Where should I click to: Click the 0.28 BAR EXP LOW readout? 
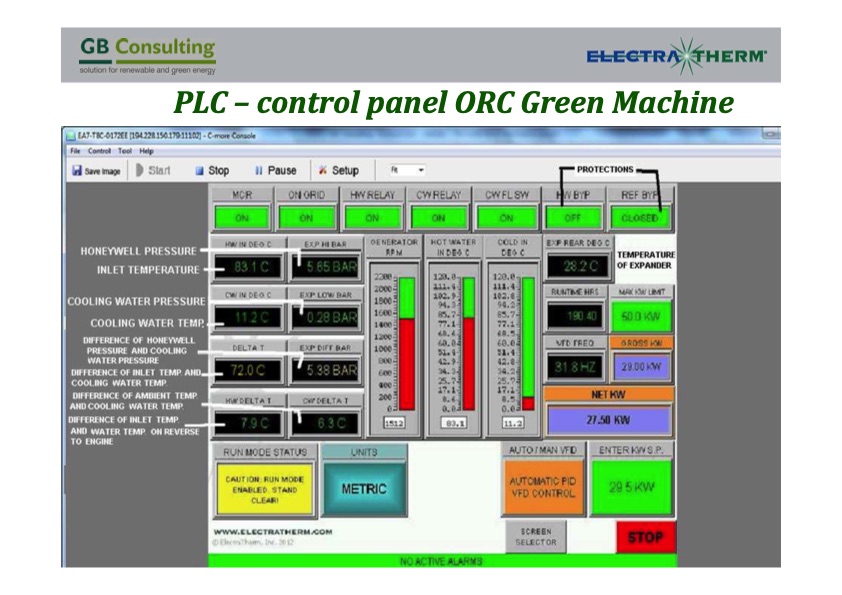tap(325, 317)
